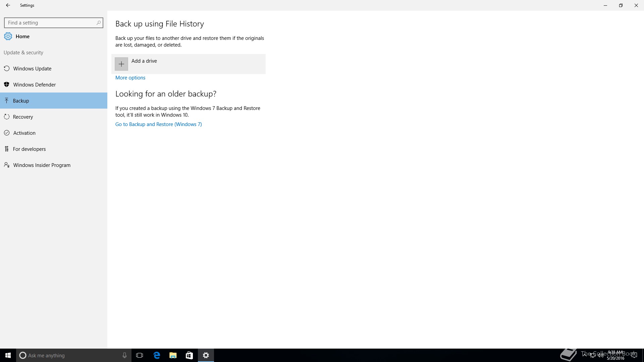The width and height of the screenshot is (644, 362).
Task: Open the Start menu
Action: pos(8,355)
